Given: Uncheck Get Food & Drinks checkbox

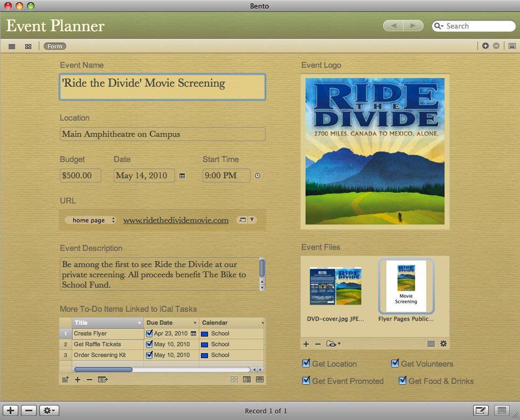Looking at the screenshot, I should point(403,381).
